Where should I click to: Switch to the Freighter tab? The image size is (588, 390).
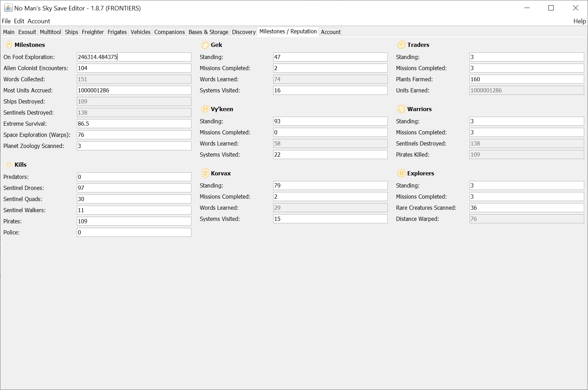click(x=93, y=32)
